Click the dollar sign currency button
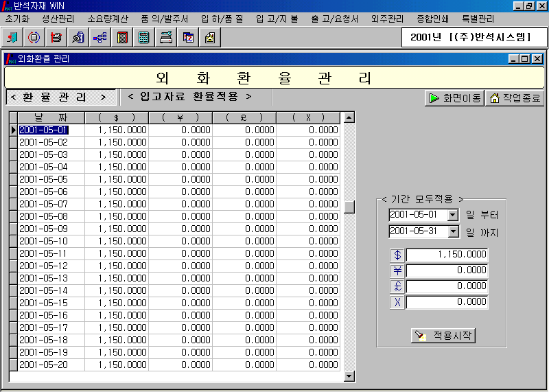 [397, 255]
